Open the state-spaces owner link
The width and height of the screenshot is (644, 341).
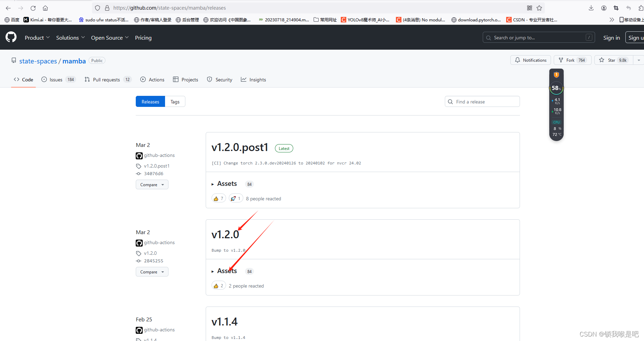point(38,61)
